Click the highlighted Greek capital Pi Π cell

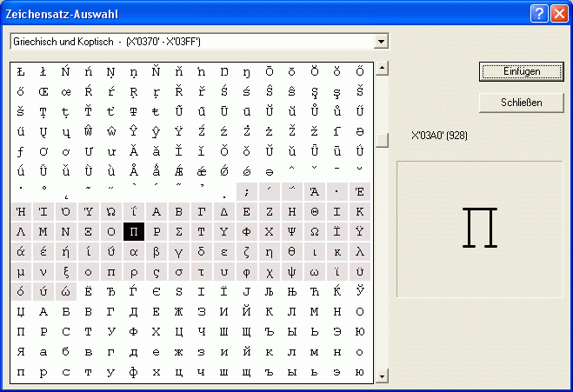tap(133, 232)
